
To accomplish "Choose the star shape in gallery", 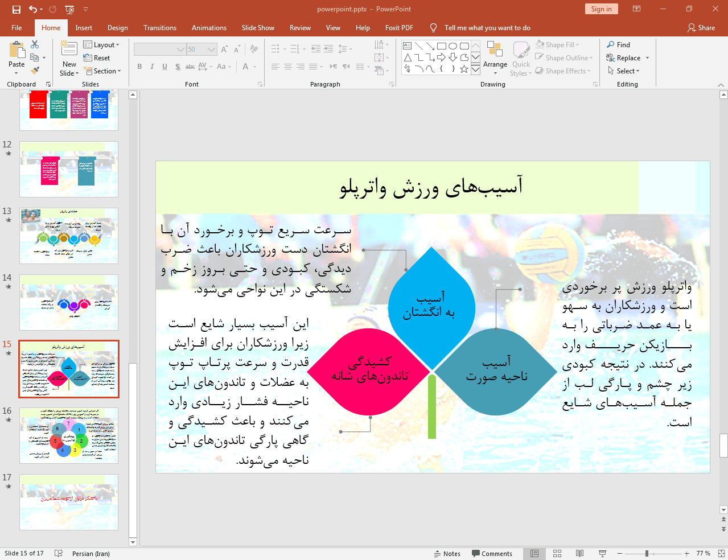I will (464, 69).
